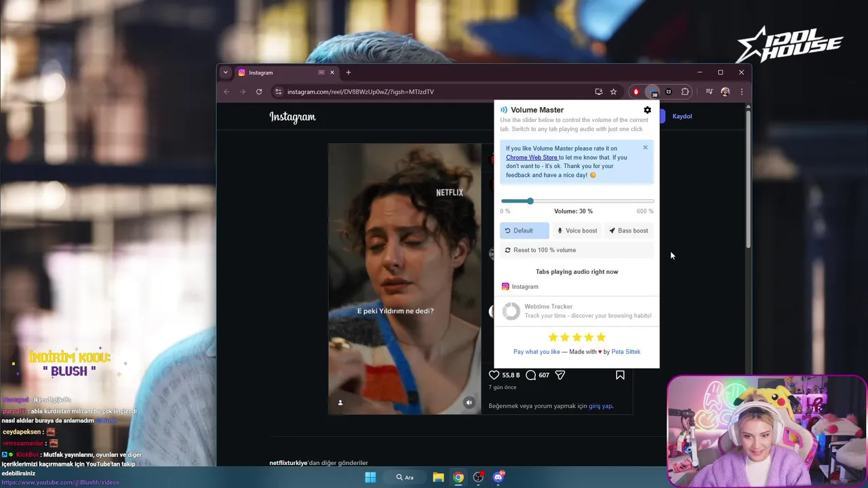Screen dimensions: 868x488
Task: Select the Instagram browser tab
Action: click(x=286, y=73)
